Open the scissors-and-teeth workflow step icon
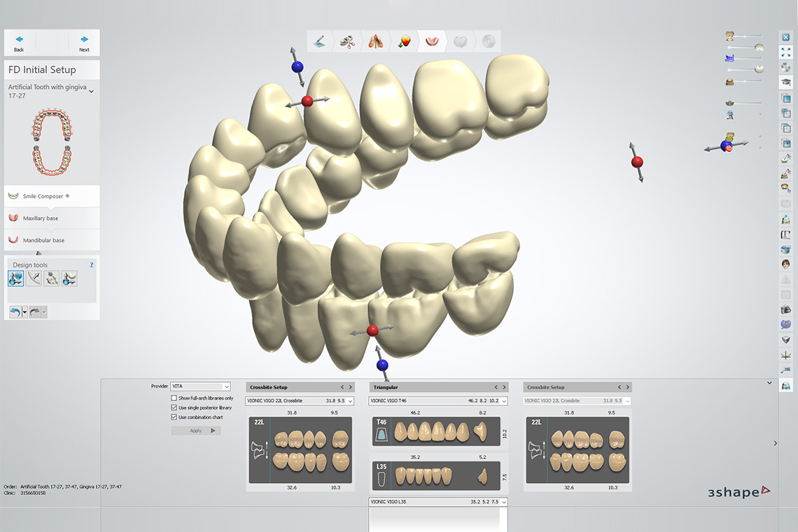This screenshot has height=532, width=798. click(x=347, y=41)
